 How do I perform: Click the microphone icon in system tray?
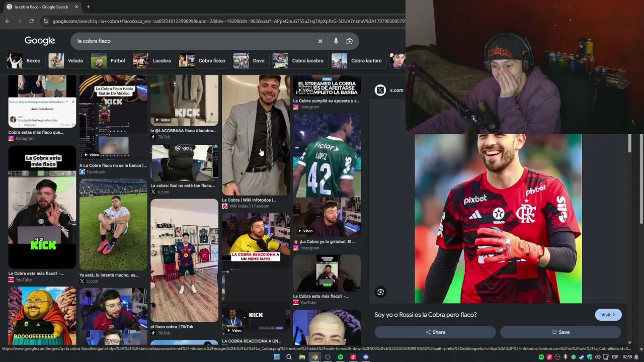point(566,357)
